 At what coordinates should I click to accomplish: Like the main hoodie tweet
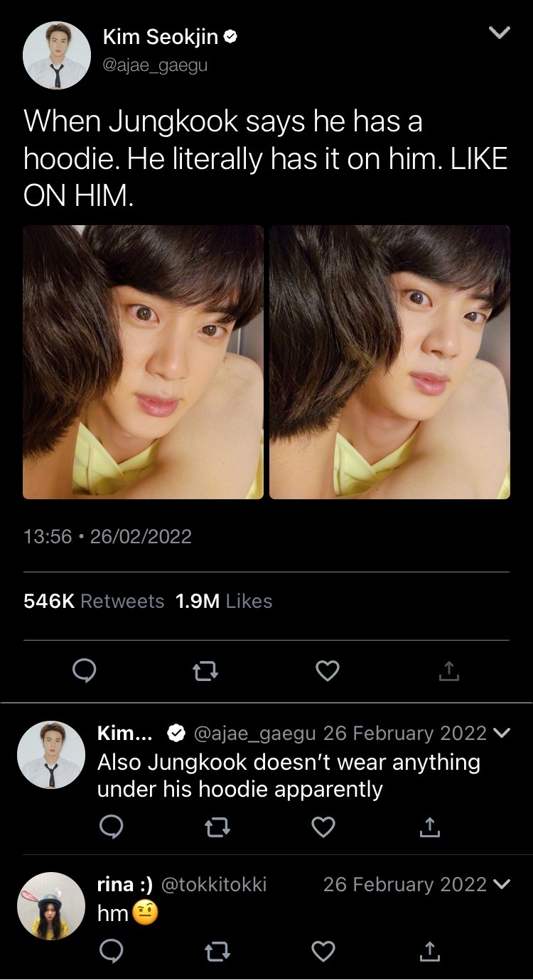click(x=328, y=670)
